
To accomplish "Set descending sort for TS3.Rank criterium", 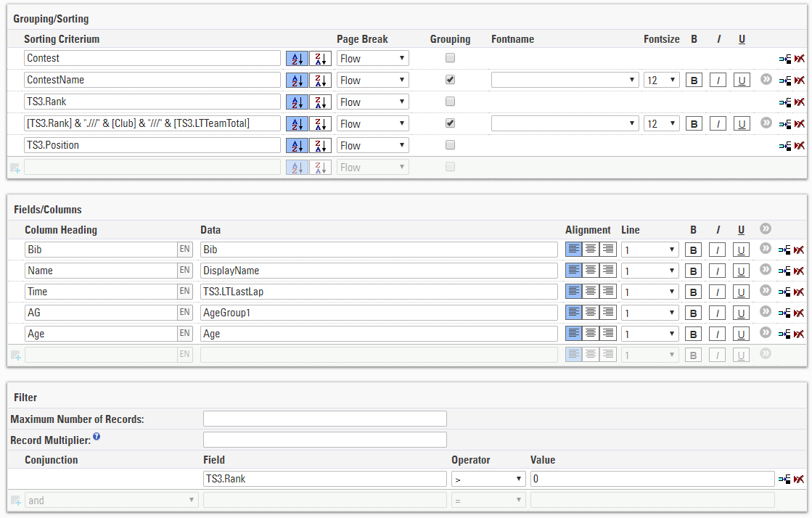I will click(320, 102).
